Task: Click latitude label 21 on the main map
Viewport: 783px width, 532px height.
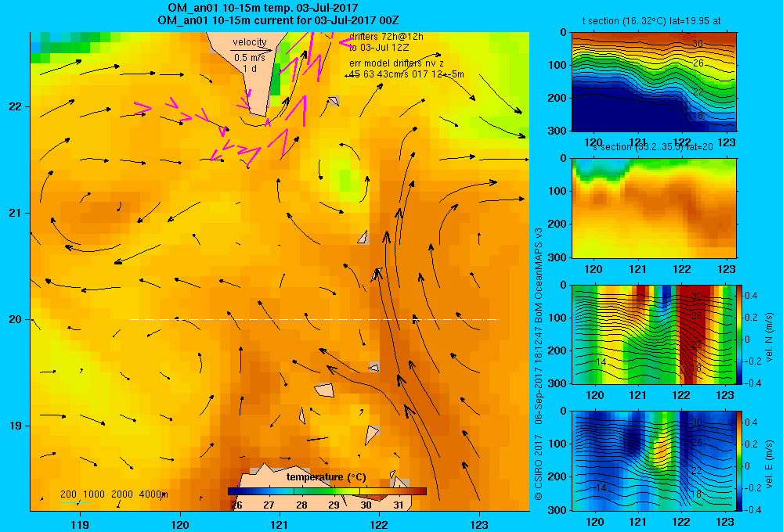Action: click(16, 213)
